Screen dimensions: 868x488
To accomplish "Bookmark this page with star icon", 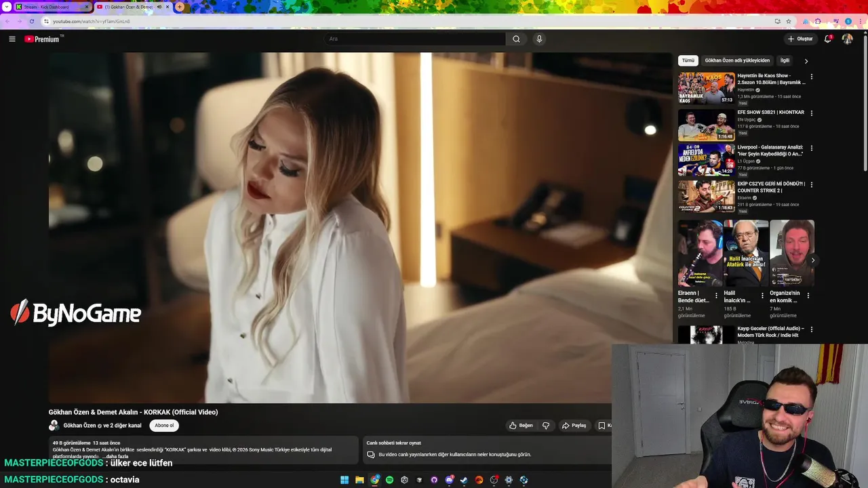I will 789,21.
